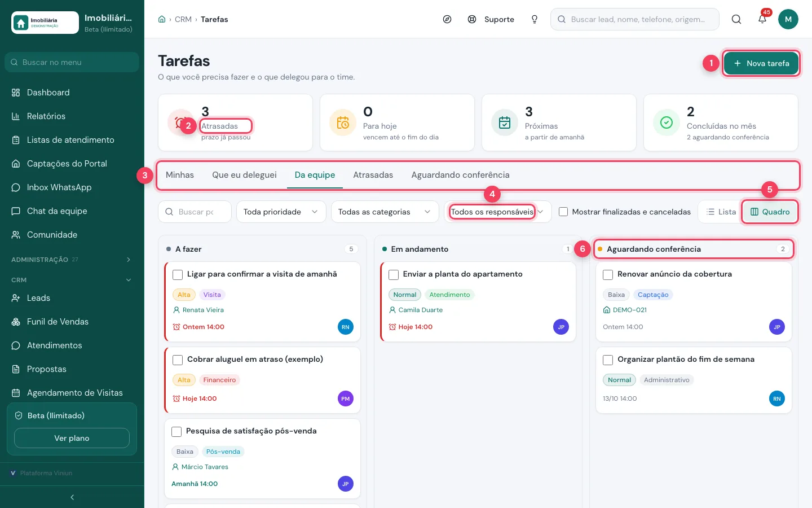Collapse the CRM sidebar section
Image resolution: width=812 pixels, height=508 pixels.
coord(72,280)
